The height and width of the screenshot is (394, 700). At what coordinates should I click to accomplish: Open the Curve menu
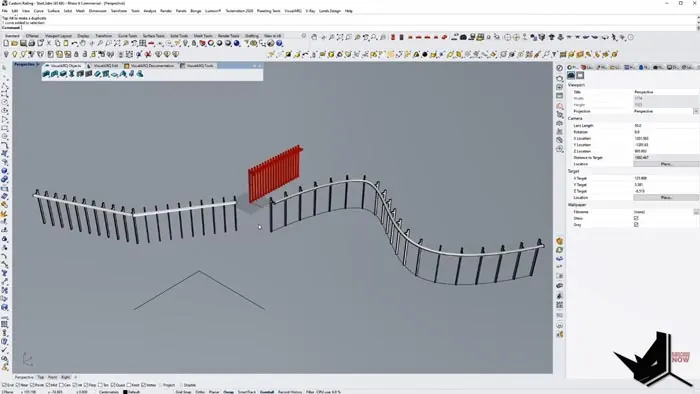(39, 11)
